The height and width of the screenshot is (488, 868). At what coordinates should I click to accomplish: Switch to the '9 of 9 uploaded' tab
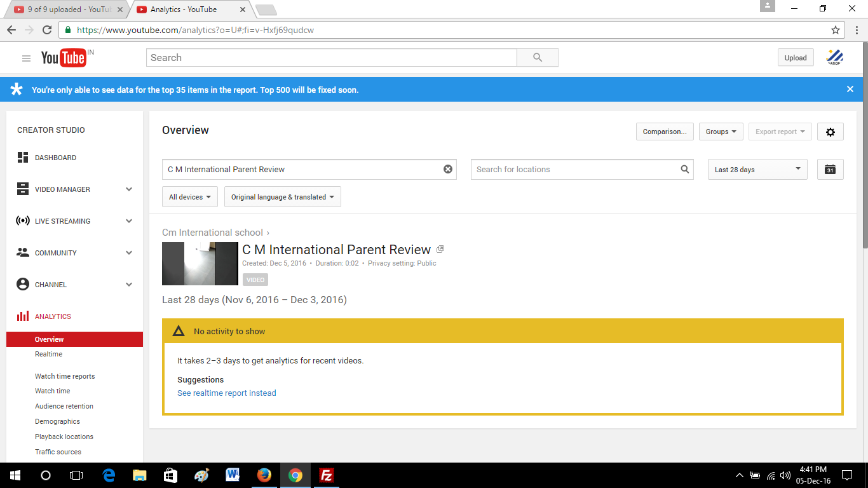(x=64, y=10)
